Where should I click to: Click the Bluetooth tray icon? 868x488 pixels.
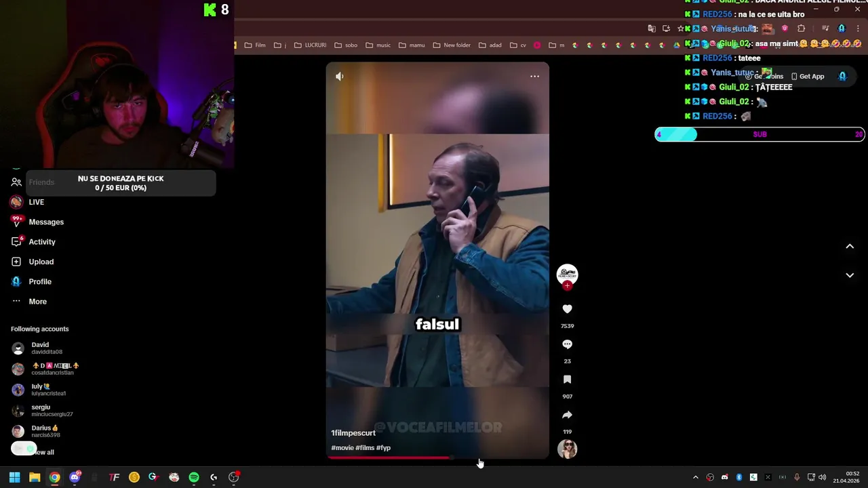tap(739, 477)
